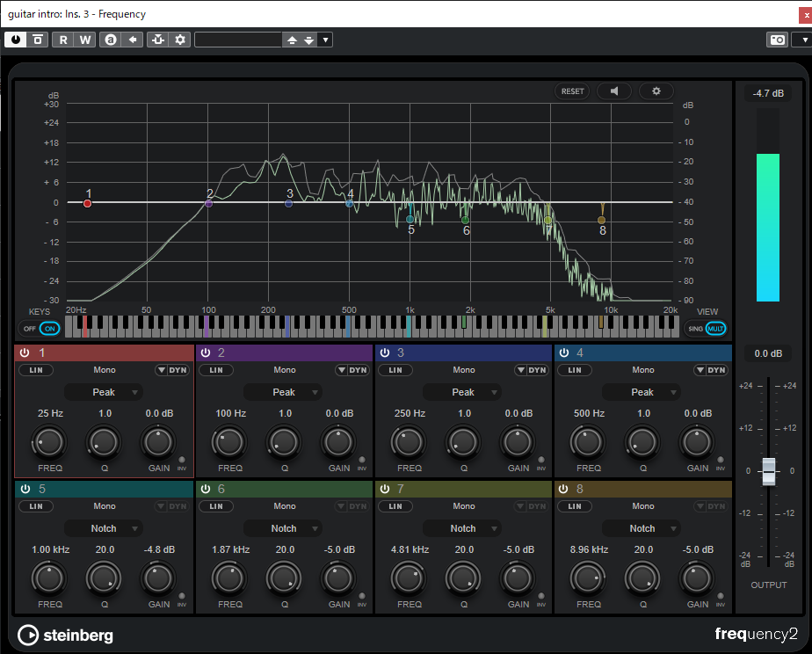The image size is (812, 654).
Task: Toggle the KEYS OFF/ON switch
Action: (40, 328)
